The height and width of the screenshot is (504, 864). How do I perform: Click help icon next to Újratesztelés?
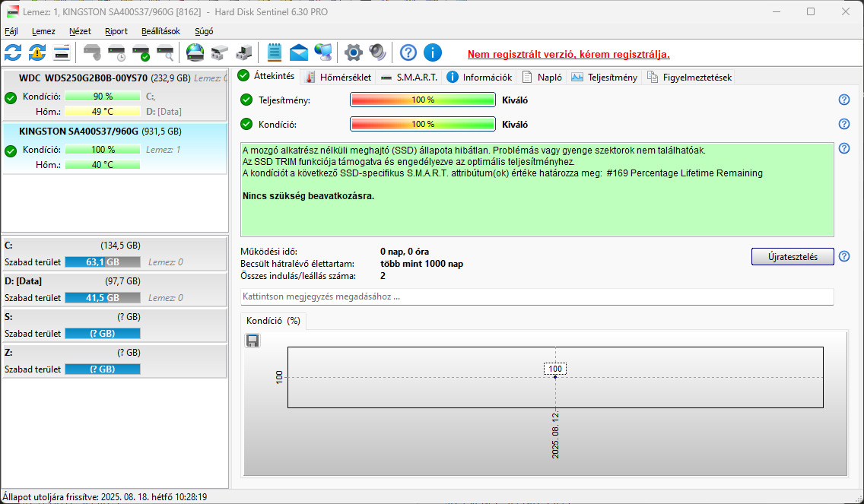[x=843, y=256]
